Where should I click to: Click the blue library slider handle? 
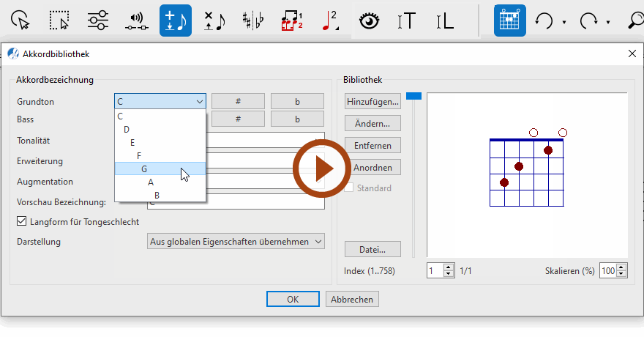tap(414, 95)
